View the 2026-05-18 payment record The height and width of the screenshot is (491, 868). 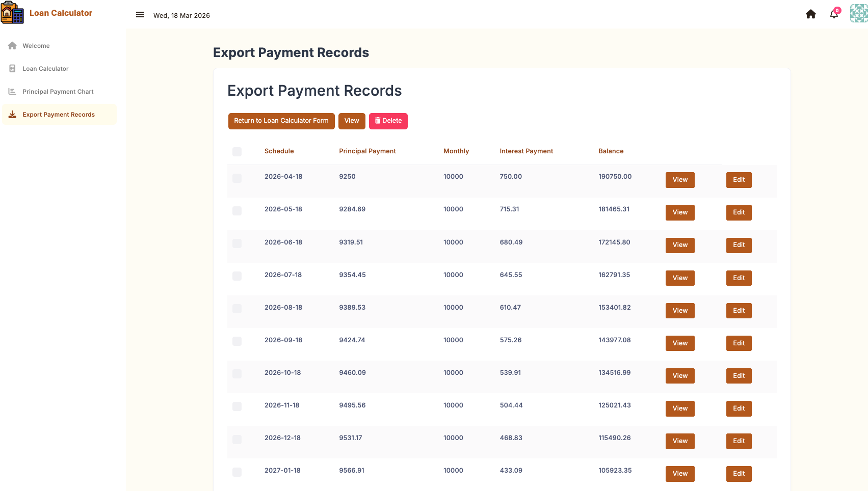coord(680,212)
